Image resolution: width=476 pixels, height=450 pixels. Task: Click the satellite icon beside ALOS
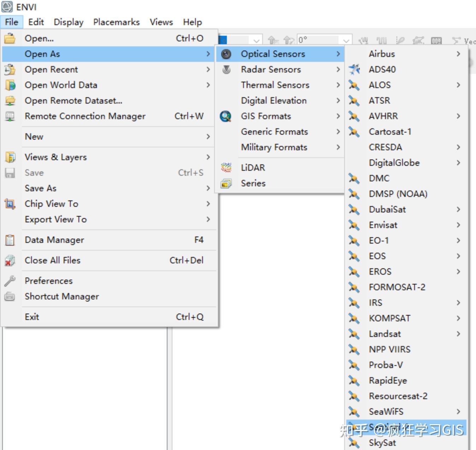[354, 85]
